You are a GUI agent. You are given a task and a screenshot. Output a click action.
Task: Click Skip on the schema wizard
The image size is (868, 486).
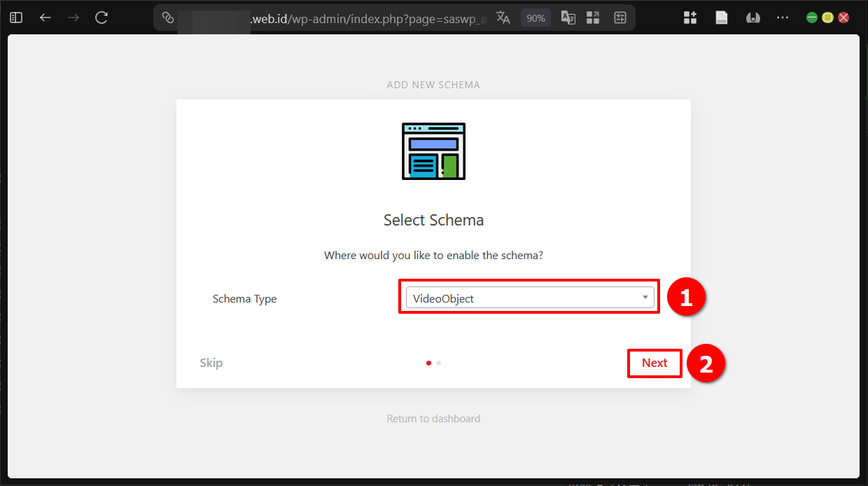click(x=211, y=363)
